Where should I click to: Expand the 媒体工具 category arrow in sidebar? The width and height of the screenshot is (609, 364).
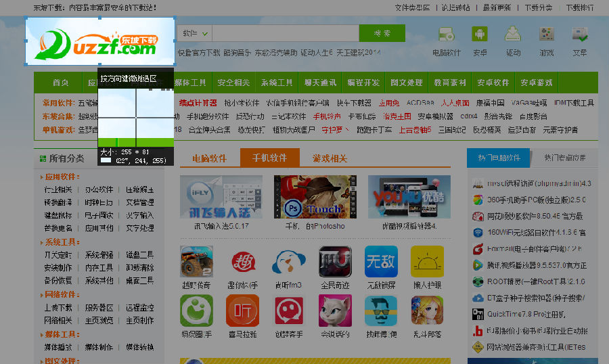[41, 334]
